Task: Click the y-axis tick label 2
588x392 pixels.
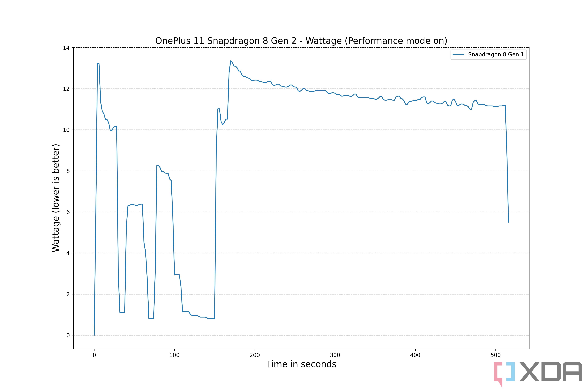Action: pyautogui.click(x=68, y=294)
